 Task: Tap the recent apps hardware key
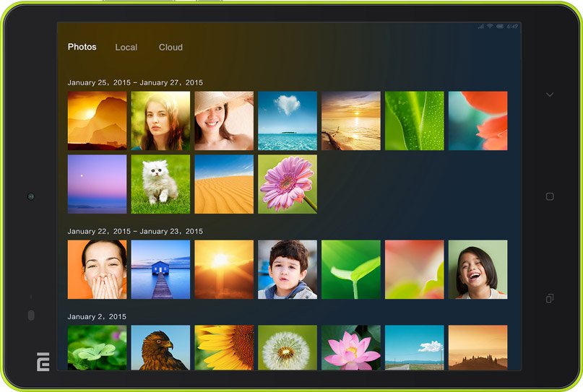pos(549,298)
